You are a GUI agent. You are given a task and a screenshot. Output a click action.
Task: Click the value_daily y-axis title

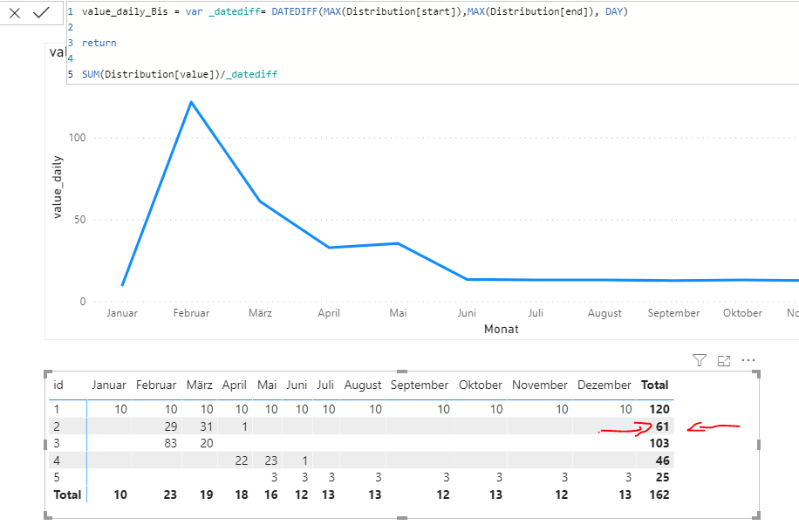click(x=57, y=188)
